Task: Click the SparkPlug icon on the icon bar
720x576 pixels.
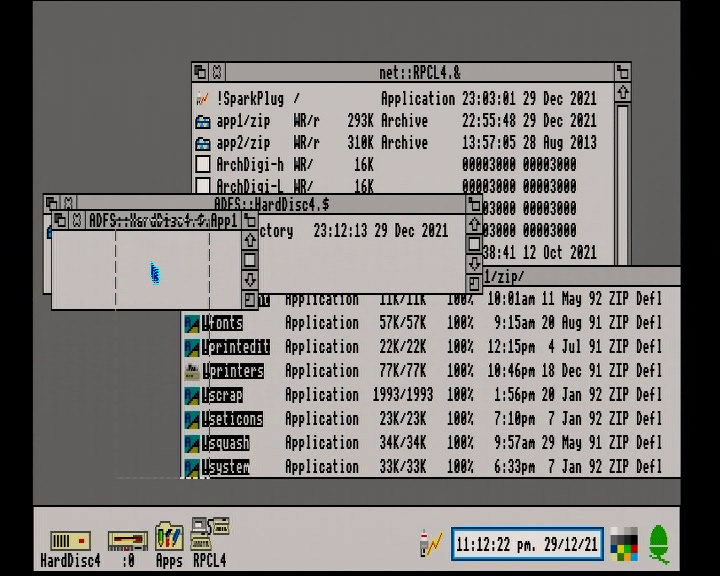Action: click(x=431, y=543)
